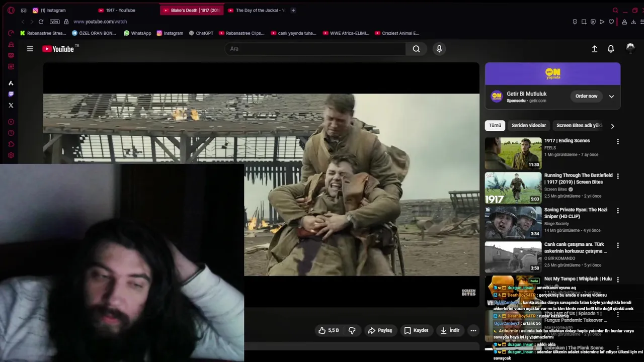Open options for Saving Private Ryan clip
This screenshot has height=362, width=644.
[x=618, y=211]
